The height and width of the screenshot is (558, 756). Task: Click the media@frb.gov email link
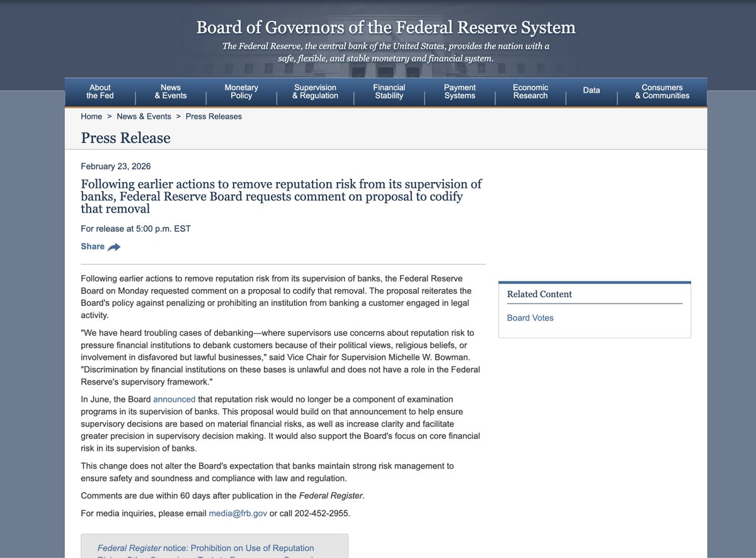click(238, 513)
